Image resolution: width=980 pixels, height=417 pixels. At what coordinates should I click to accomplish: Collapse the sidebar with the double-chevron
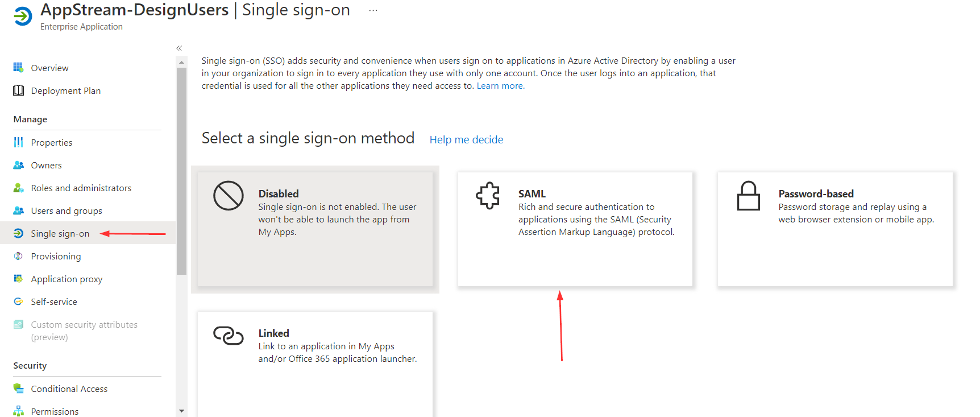coord(178,48)
